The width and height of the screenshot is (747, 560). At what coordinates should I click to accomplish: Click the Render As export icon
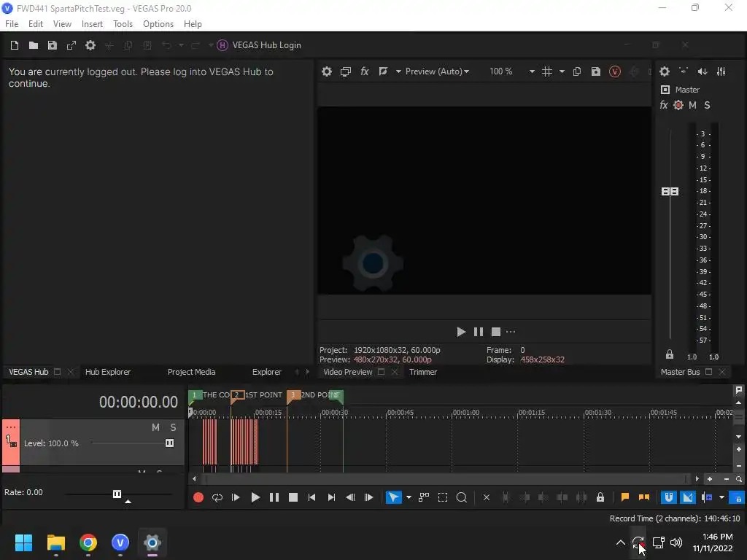pyautogui.click(x=71, y=45)
